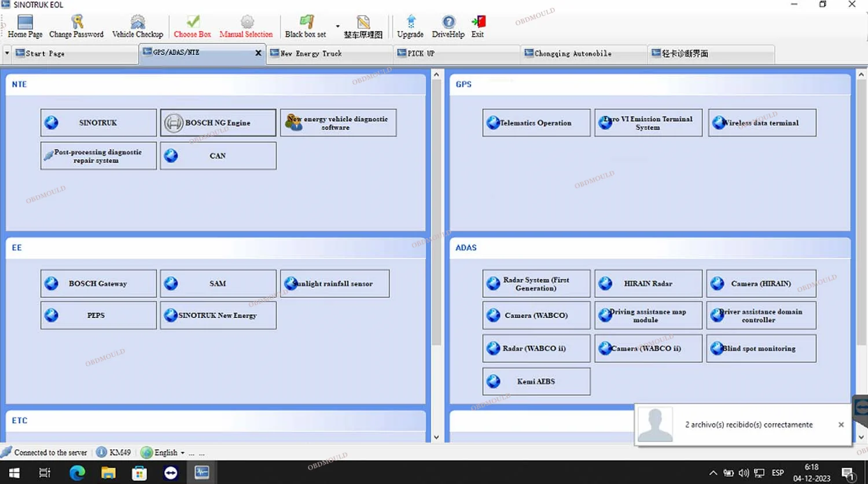
Task: Open File Explorer from the taskbar
Action: pyautogui.click(x=108, y=472)
